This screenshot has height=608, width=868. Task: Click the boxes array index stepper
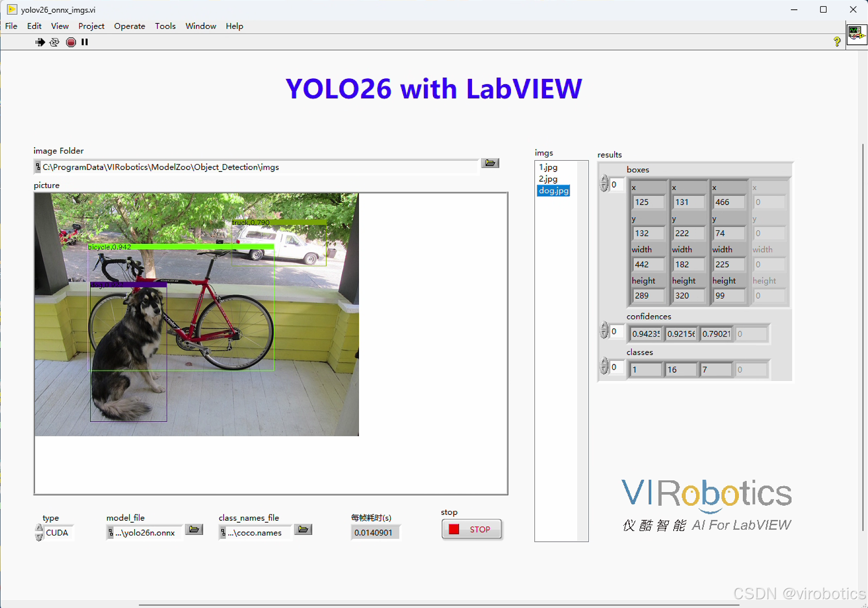604,184
